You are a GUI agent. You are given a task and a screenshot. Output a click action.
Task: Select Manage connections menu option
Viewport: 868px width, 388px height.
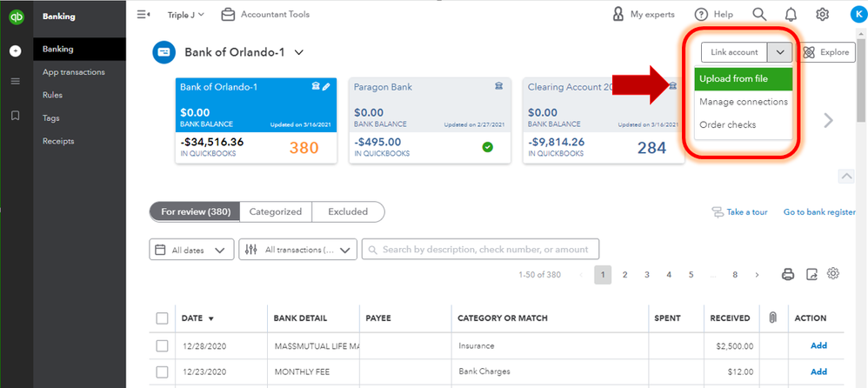pos(743,102)
